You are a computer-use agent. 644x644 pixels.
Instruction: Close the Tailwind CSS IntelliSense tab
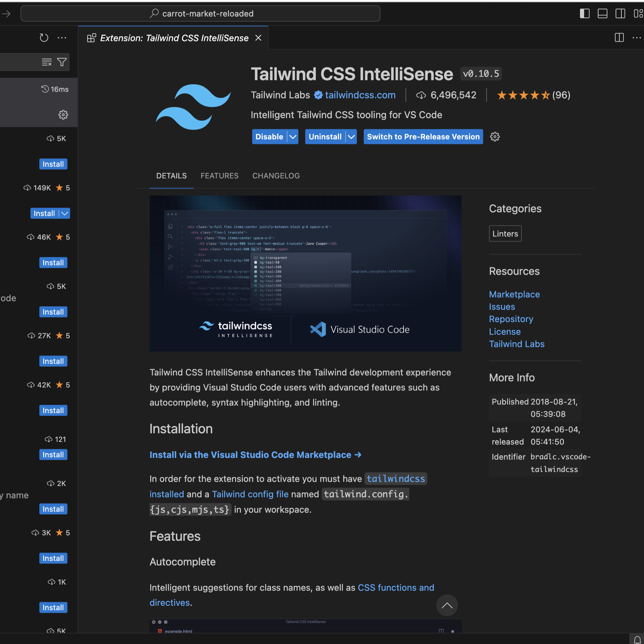pos(258,38)
